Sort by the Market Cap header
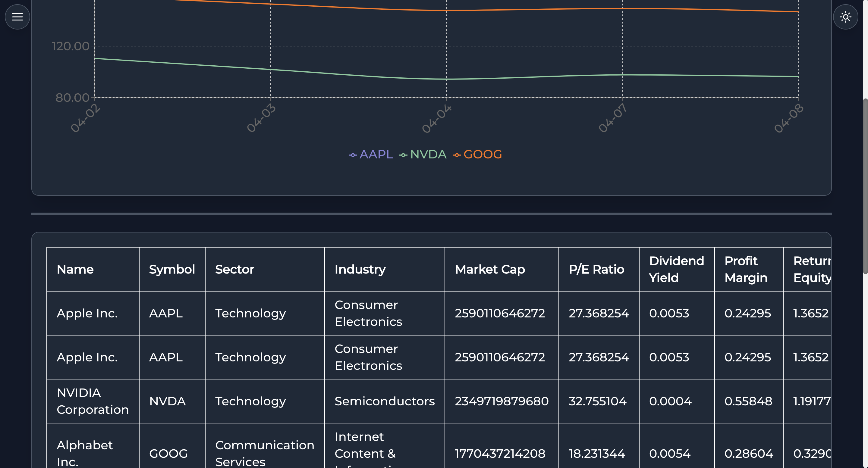The image size is (868, 468). coord(490,269)
